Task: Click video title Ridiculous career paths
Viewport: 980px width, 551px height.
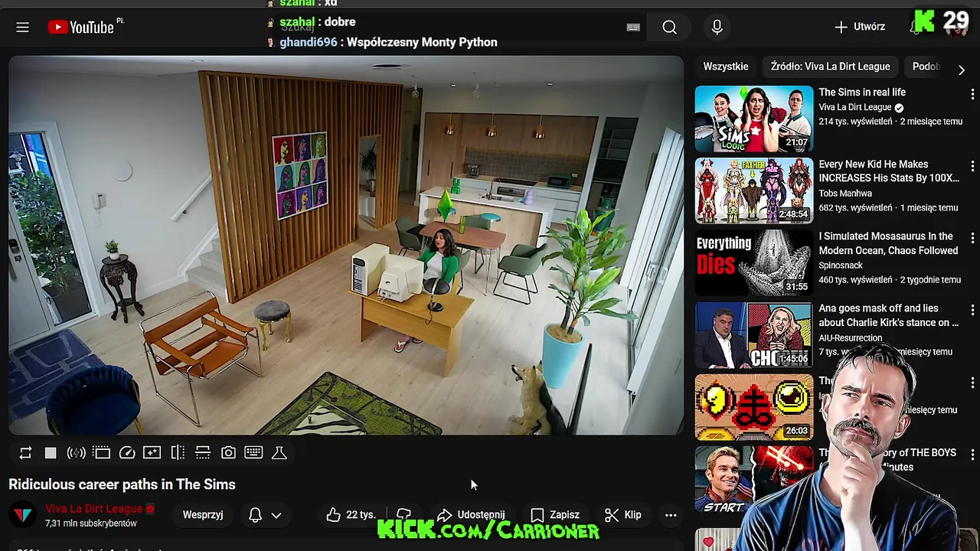Action: point(122,484)
